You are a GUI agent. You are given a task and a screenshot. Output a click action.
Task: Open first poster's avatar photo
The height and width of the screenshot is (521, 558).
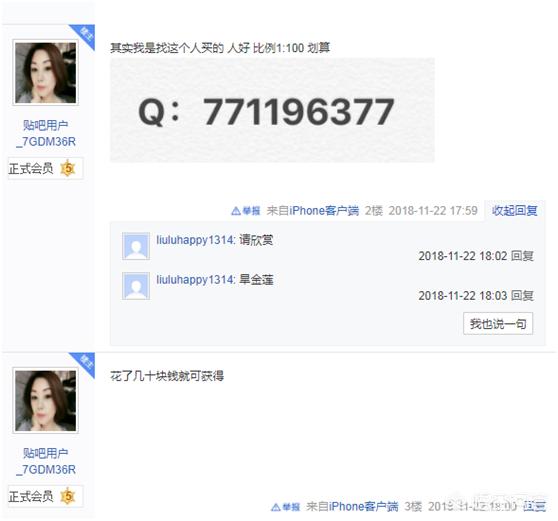point(46,73)
